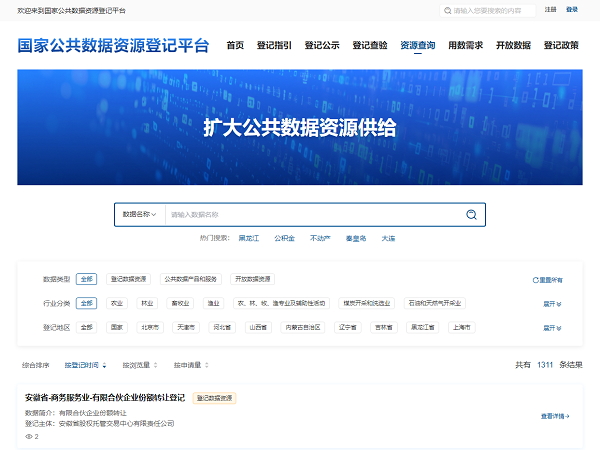This screenshot has height=450, width=600.
Task: Open 查看详情 for the first result
Action: pos(555,416)
